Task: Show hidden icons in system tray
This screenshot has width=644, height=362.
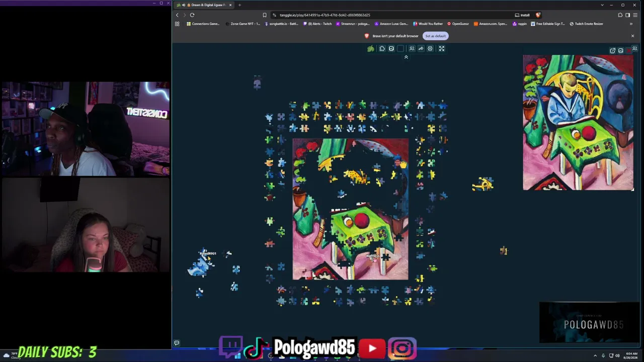Action: [595, 355]
